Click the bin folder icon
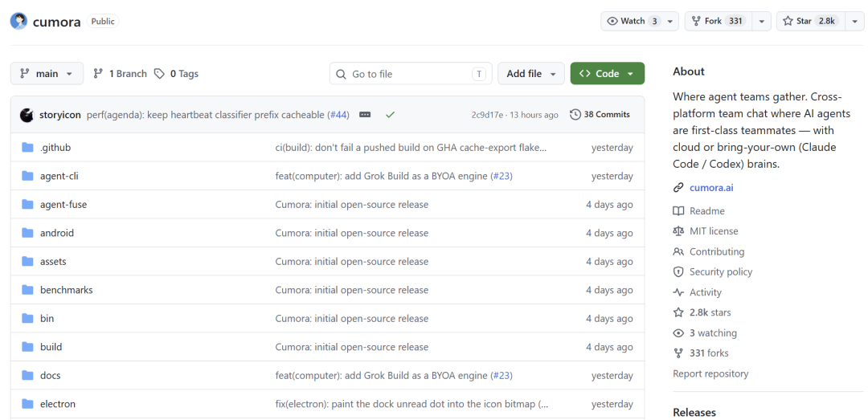Screen dimensions: 868x420 point(27,319)
